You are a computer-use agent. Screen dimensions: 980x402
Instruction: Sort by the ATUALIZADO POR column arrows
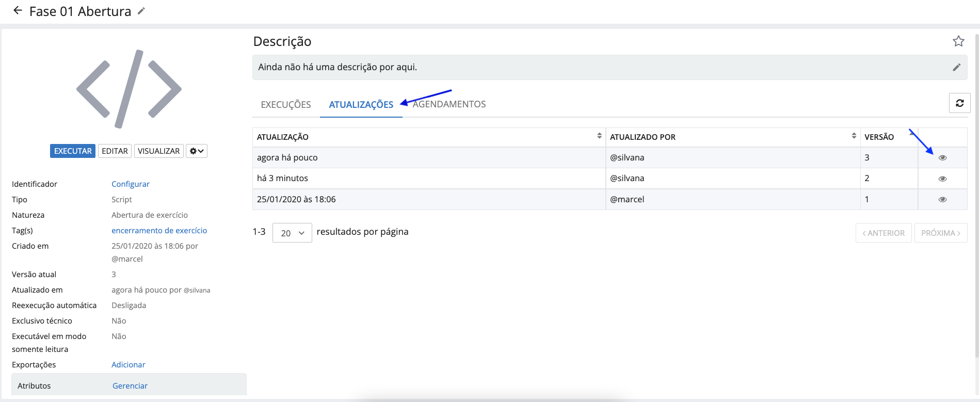854,136
